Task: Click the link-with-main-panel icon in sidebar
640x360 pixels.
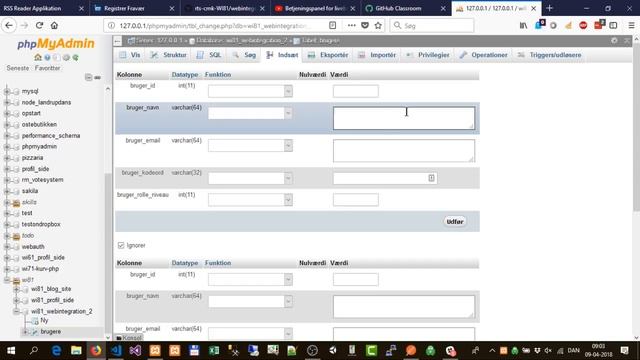Action: (98, 77)
